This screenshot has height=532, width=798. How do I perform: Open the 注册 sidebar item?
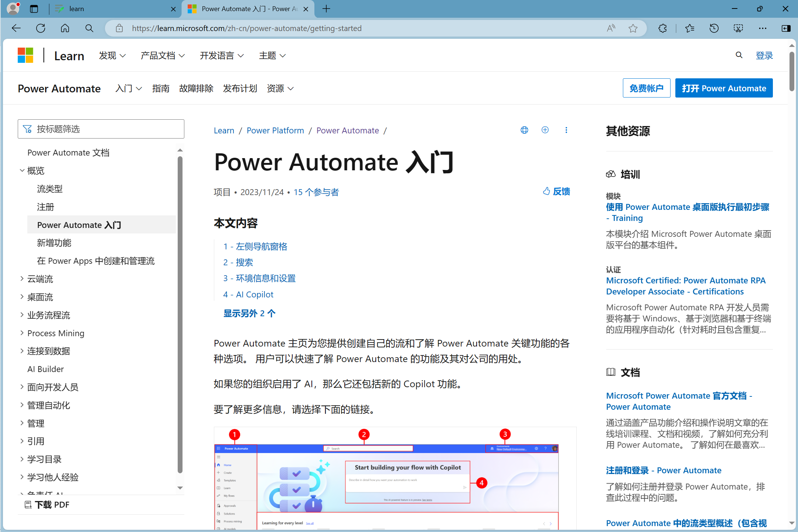coord(45,207)
